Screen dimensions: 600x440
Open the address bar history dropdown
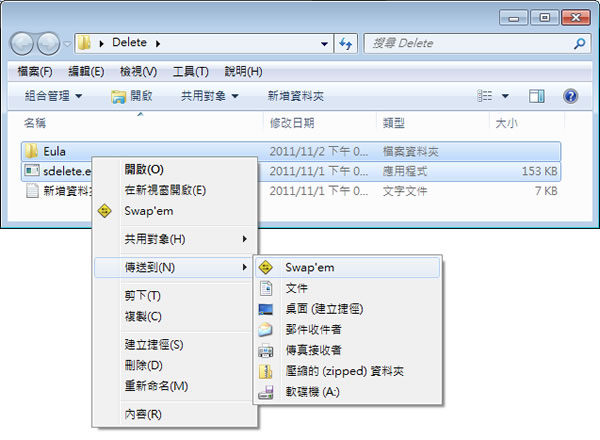[324, 44]
